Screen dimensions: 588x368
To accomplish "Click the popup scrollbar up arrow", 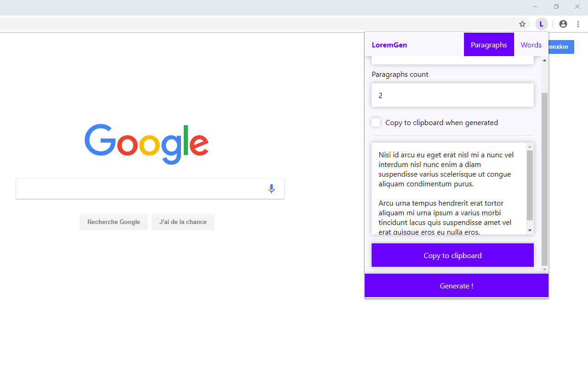I will tap(545, 60).
